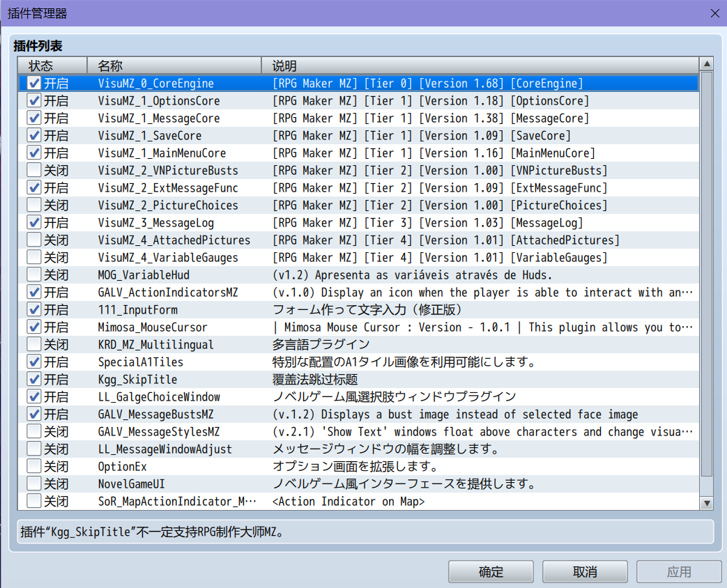Screen dimensions: 727x588
Task: Click the '<Action Indicator on Map>' description
Action: (x=349, y=502)
